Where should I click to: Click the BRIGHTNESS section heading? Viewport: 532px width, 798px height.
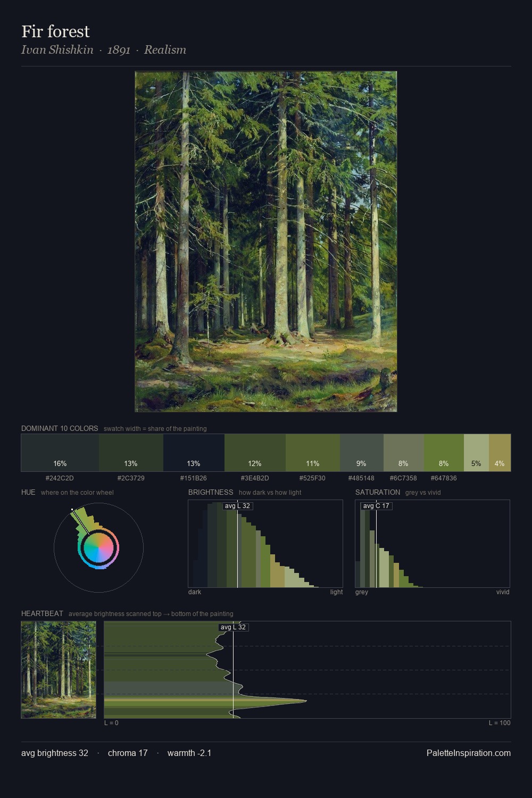click(211, 492)
